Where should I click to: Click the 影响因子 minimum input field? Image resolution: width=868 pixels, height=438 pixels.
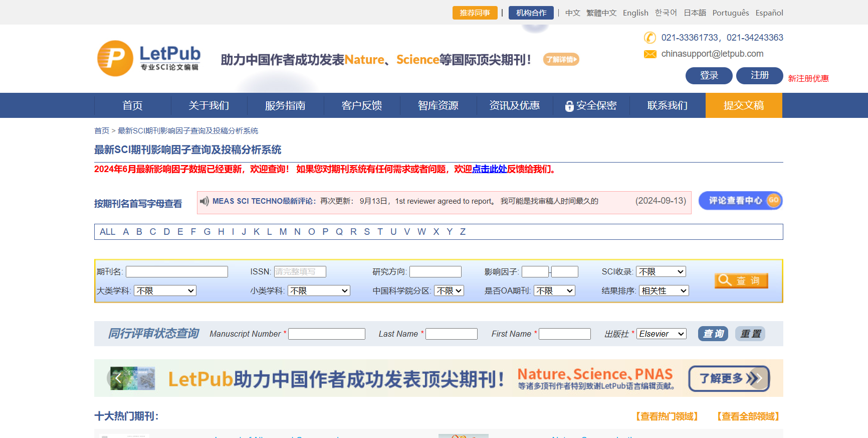[x=535, y=271]
